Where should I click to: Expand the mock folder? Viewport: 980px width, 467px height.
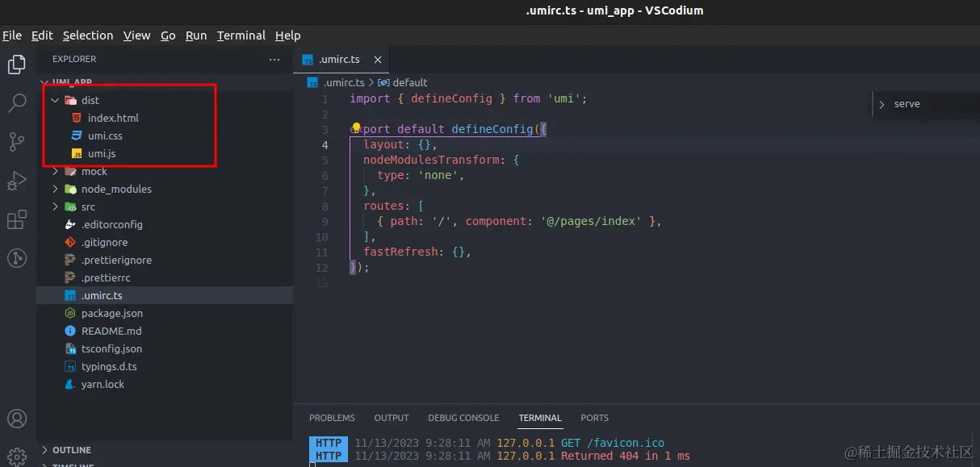point(55,171)
